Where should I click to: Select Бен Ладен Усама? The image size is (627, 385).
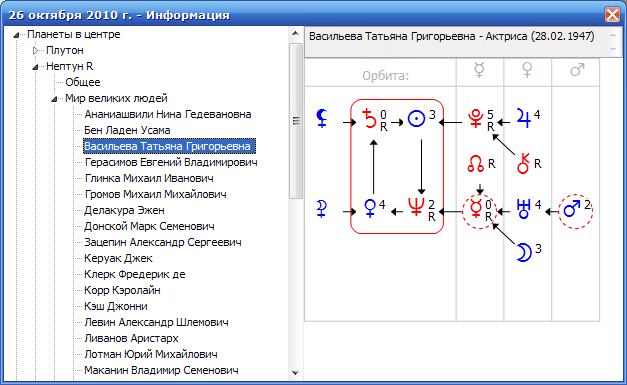tap(127, 130)
